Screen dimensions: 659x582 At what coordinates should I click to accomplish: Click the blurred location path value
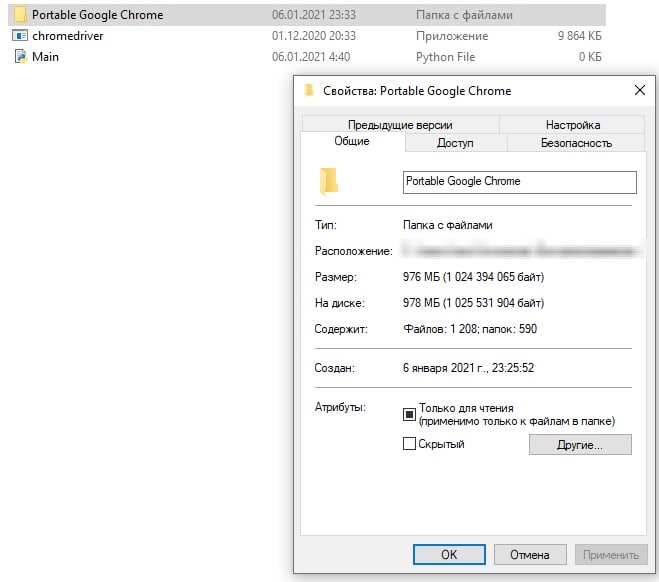[x=521, y=251]
